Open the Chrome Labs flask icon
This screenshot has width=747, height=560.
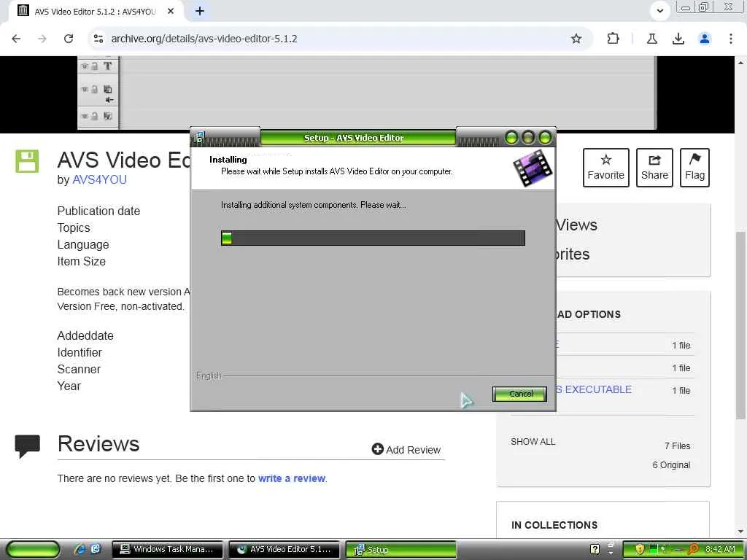click(651, 39)
